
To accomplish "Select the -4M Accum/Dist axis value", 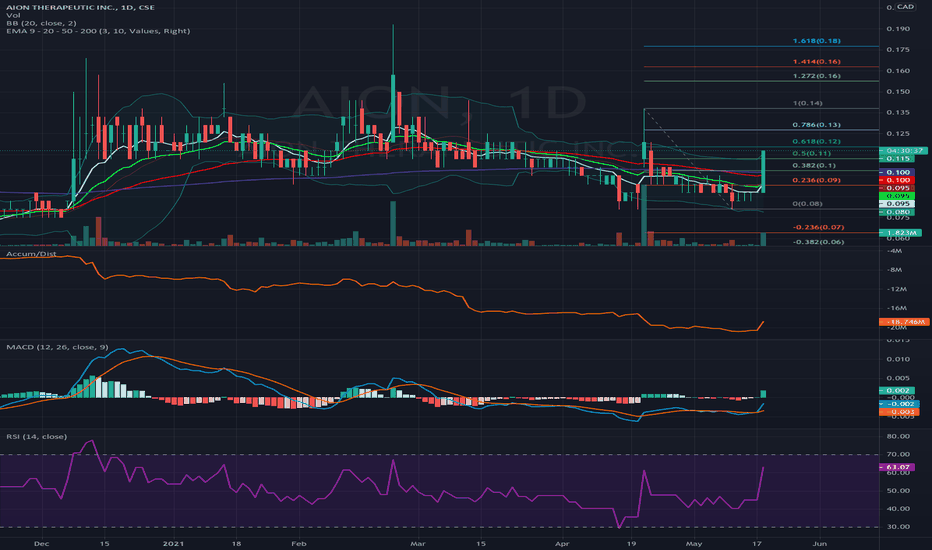I will (894, 251).
